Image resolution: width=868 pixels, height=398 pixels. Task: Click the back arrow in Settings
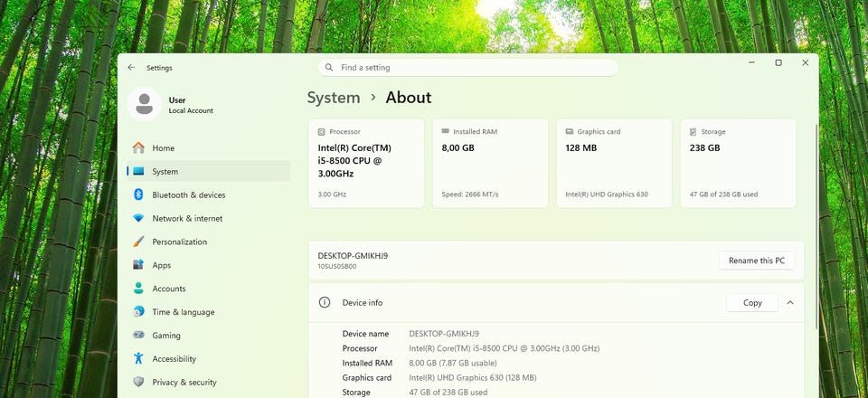pyautogui.click(x=131, y=68)
